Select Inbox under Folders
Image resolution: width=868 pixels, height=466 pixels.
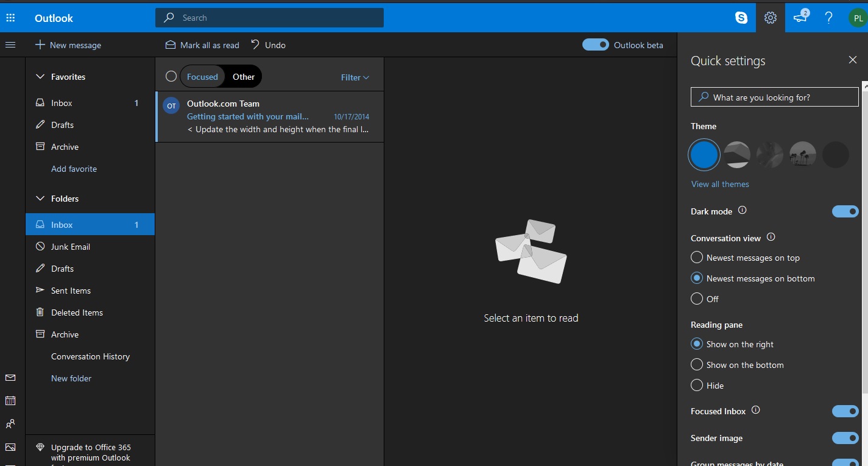coord(90,225)
